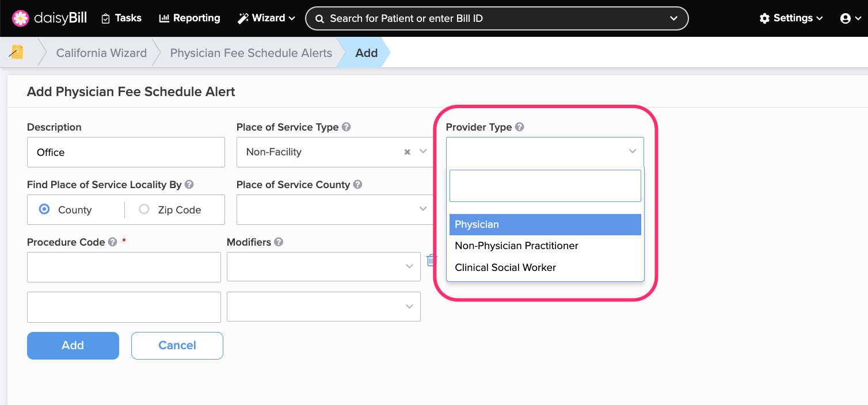
Task: Go to the Reporting page
Action: [x=189, y=18]
